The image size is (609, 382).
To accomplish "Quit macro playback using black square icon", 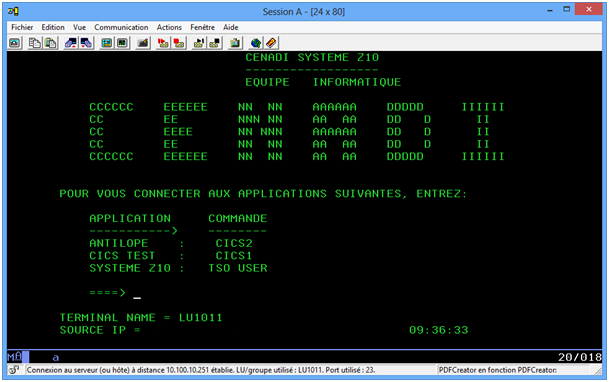I will [x=214, y=43].
